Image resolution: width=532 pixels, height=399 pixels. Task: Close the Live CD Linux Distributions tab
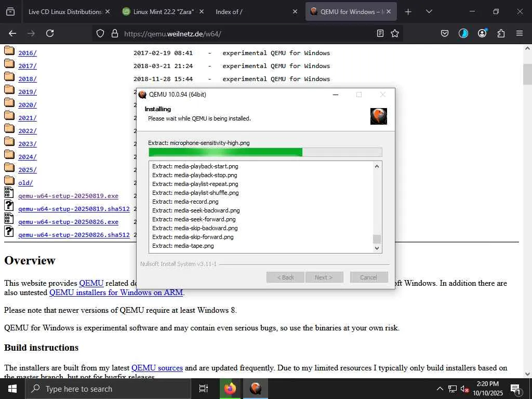108,11
